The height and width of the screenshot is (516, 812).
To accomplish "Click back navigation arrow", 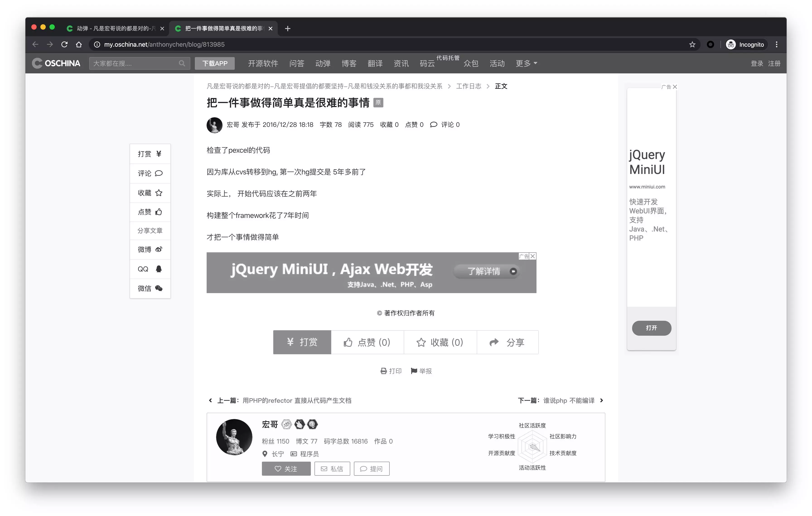I will 35,44.
